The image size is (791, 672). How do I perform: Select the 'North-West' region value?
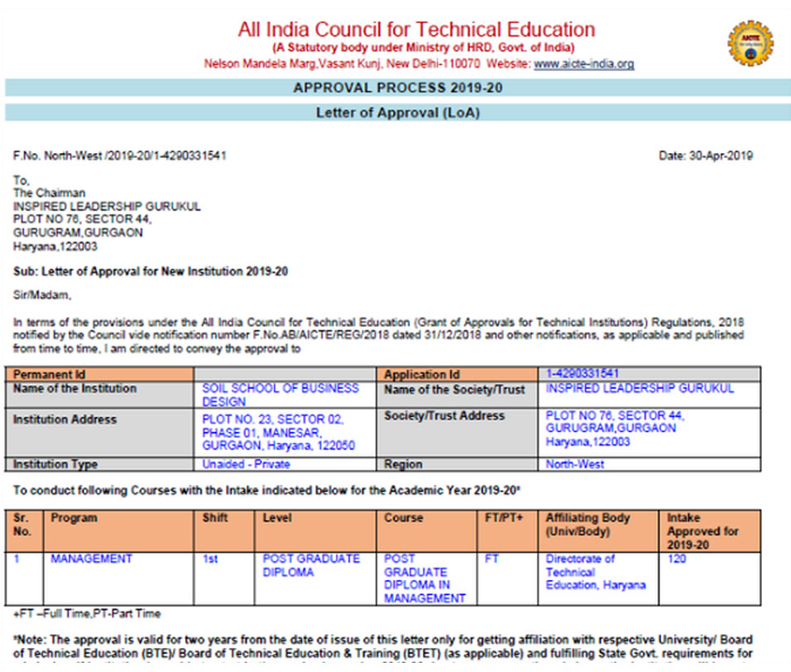[574, 464]
